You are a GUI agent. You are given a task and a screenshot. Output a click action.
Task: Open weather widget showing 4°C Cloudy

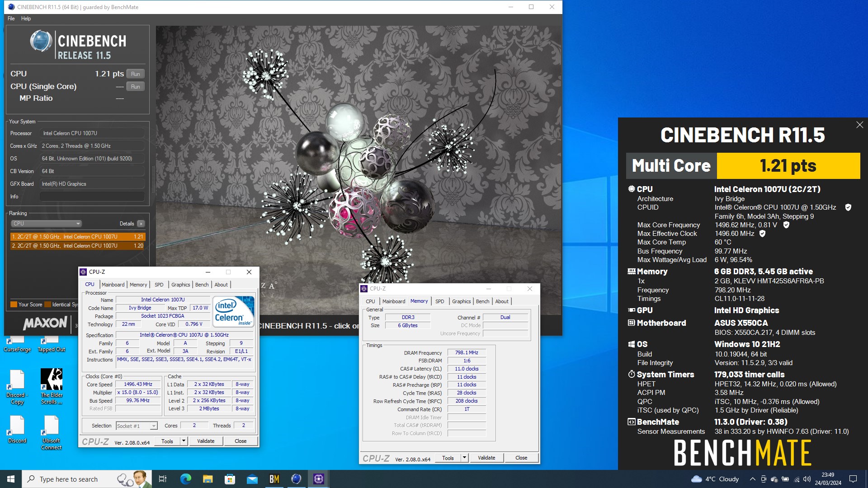(x=715, y=479)
